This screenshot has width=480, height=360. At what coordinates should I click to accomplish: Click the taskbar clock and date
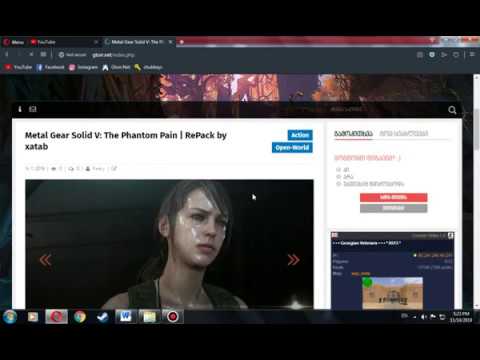[x=461, y=317]
